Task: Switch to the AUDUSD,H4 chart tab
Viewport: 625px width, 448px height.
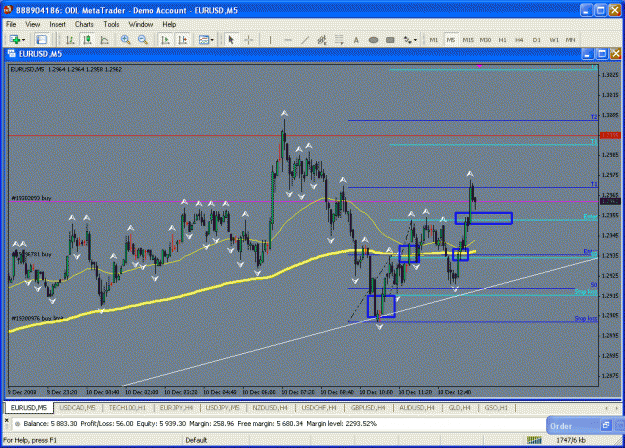Action: (417, 408)
